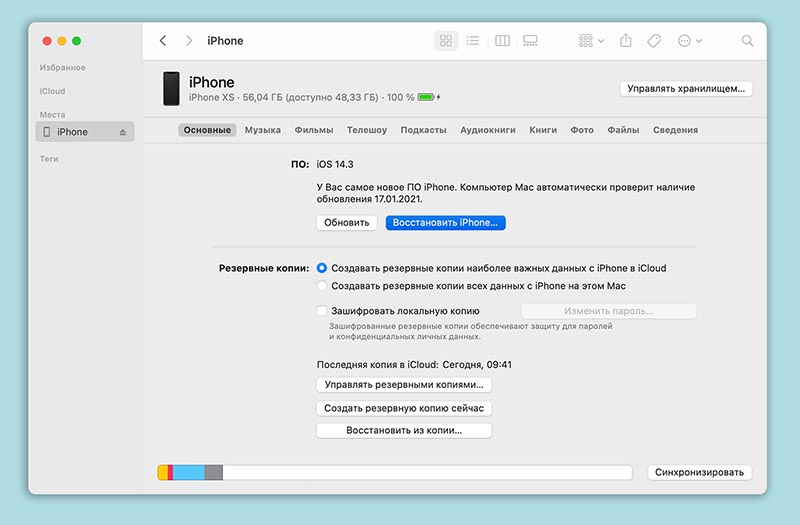Image resolution: width=800 pixels, height=525 pixels.
Task: Switch to list view
Action: 473,41
